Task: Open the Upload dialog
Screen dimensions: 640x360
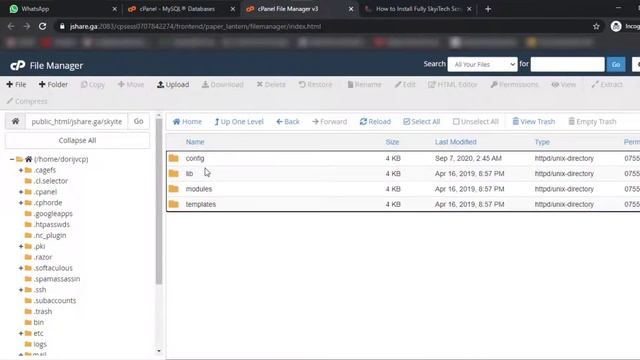Action: point(173,84)
